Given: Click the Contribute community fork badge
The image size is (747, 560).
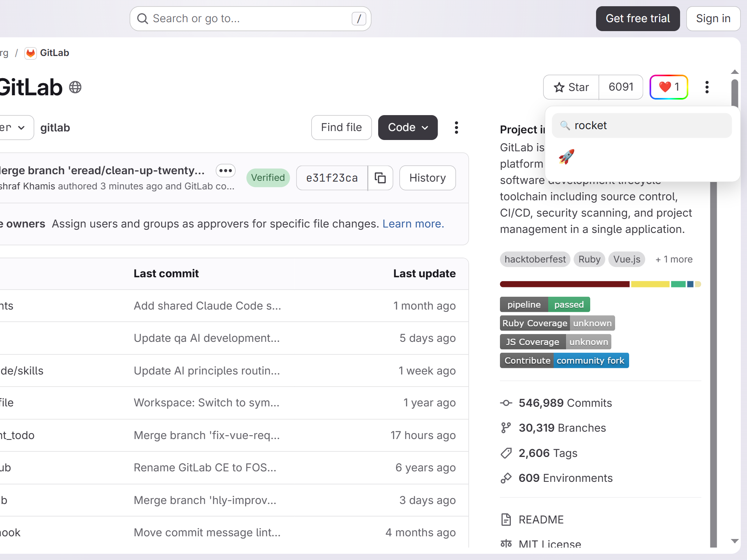Looking at the screenshot, I should click(x=565, y=360).
